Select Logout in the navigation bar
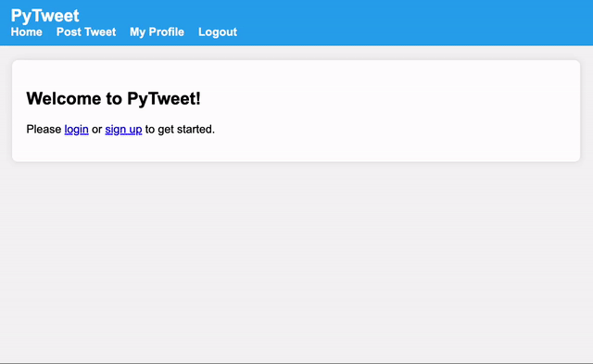 [218, 32]
